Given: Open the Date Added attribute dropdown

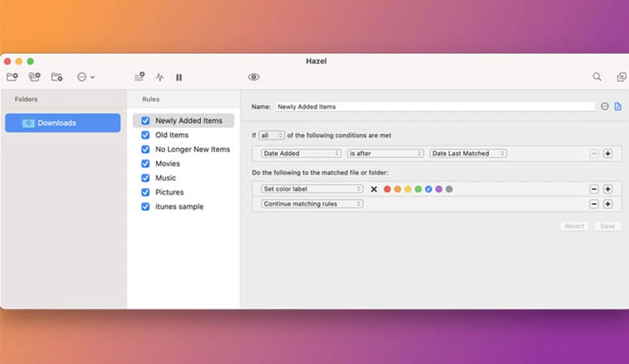Looking at the screenshot, I should pyautogui.click(x=301, y=153).
